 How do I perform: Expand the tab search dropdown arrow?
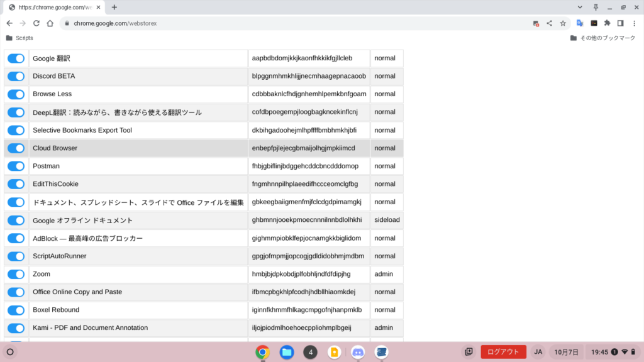pos(579,7)
